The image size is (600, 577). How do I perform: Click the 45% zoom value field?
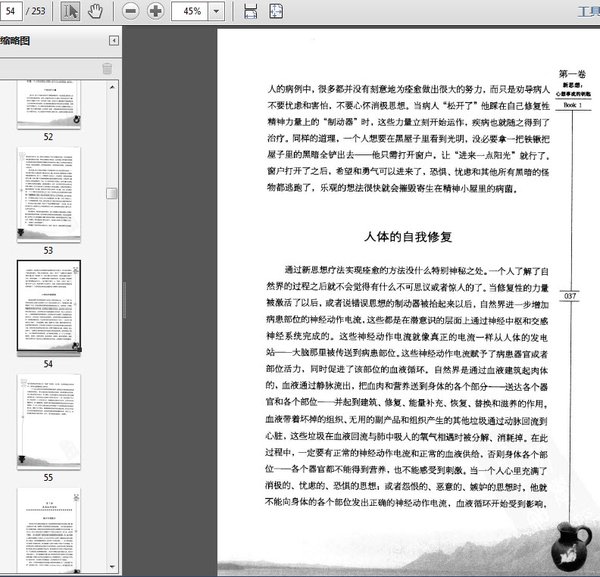coord(190,11)
